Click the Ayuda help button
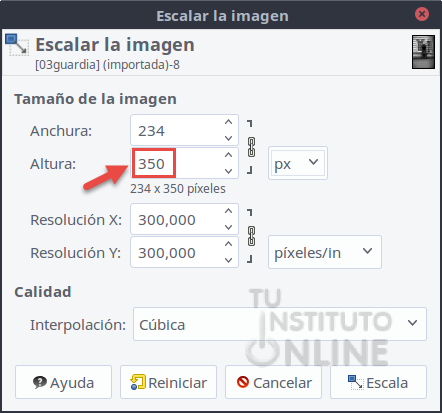This screenshot has width=442, height=413. click(63, 382)
